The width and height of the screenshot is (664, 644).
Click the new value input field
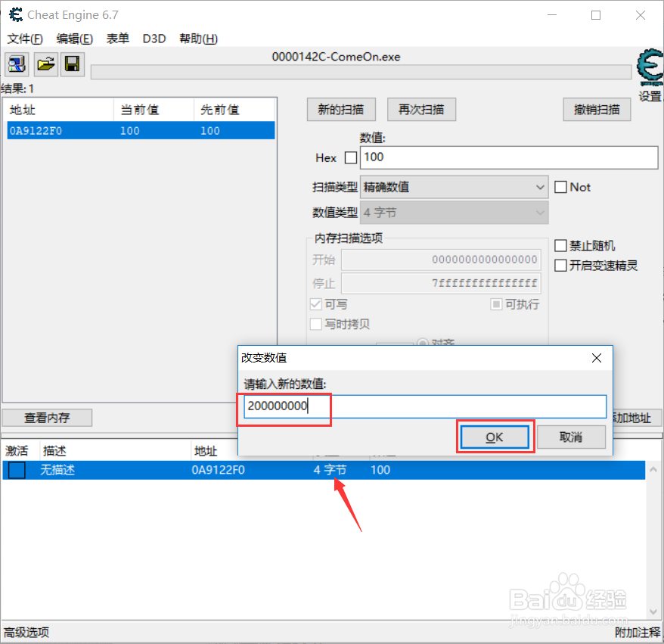pyautogui.click(x=425, y=406)
